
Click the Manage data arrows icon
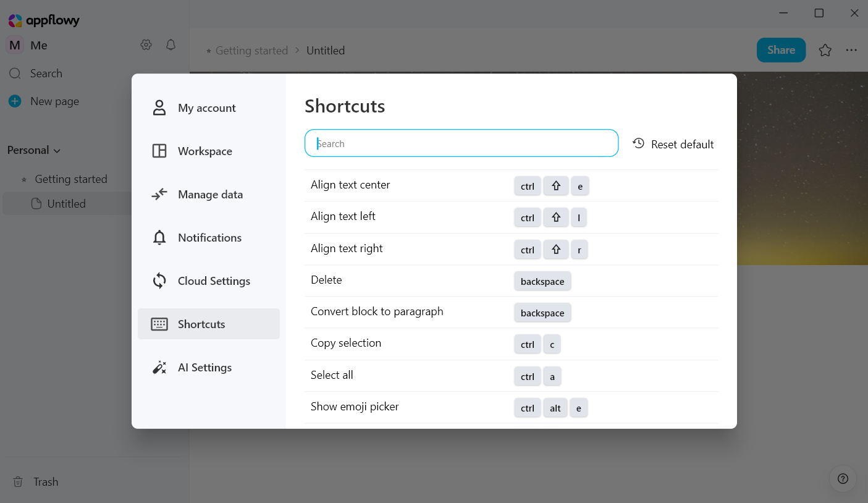[159, 194]
